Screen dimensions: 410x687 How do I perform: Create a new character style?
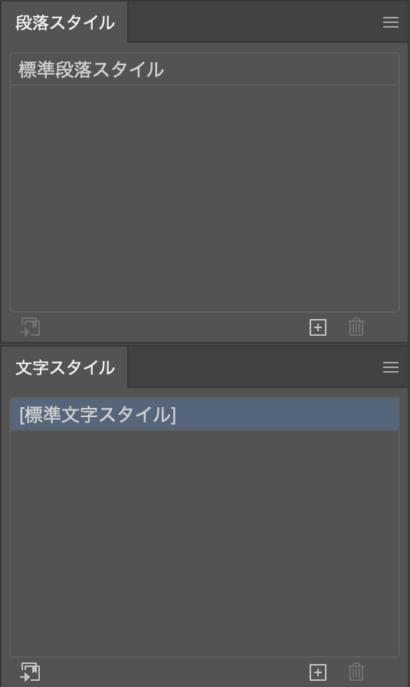[x=318, y=672]
